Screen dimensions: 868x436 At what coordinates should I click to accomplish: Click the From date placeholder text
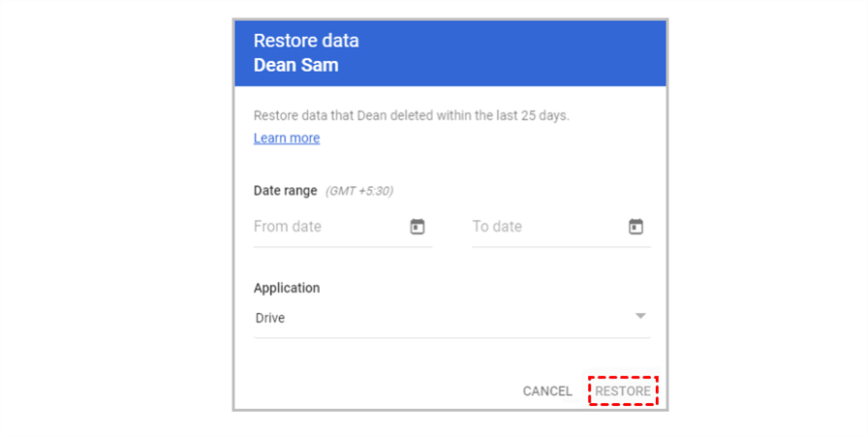coord(288,227)
